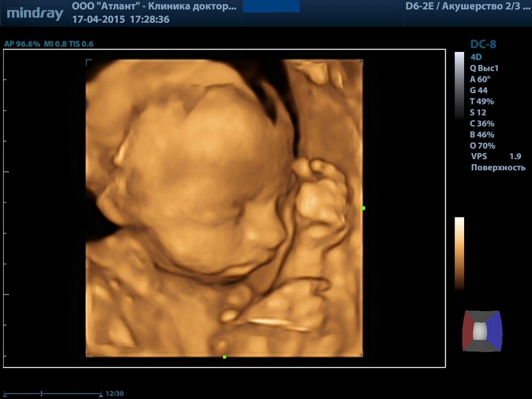Click the date and time 17-04-2015 17:28:36

[x=121, y=19]
